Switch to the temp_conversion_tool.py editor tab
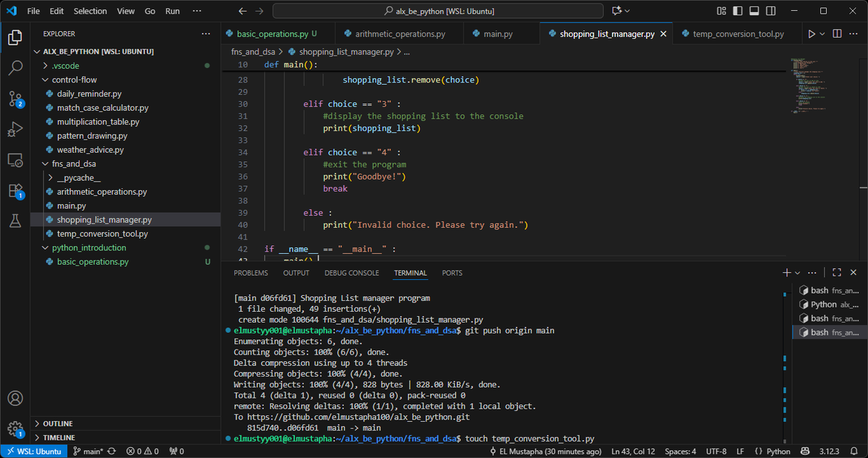This screenshot has width=868, height=458. 738,34
